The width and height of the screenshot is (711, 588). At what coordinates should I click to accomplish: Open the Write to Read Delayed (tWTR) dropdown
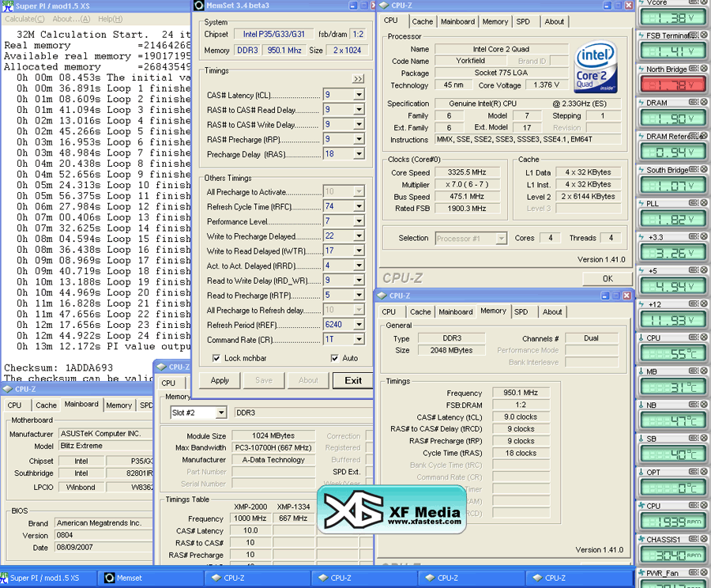359,251
